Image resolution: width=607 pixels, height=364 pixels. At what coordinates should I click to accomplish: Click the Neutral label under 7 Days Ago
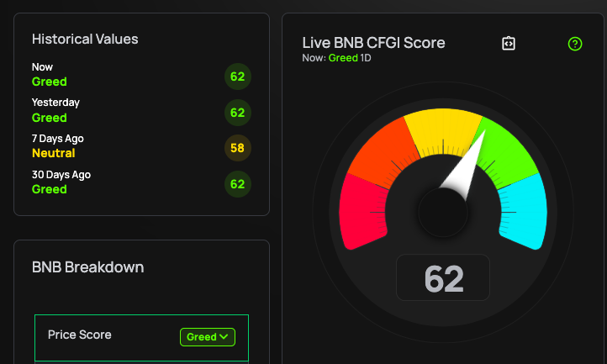54,154
